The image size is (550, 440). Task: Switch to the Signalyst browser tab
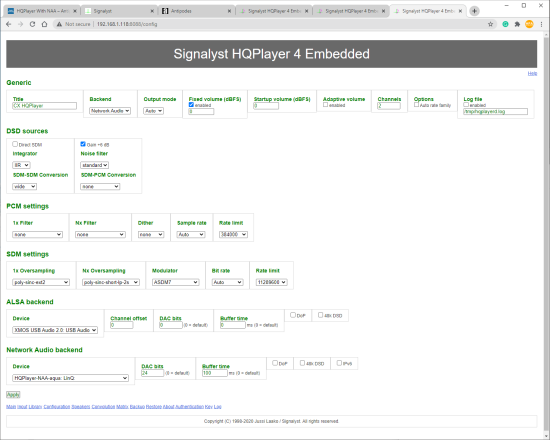coord(119,11)
